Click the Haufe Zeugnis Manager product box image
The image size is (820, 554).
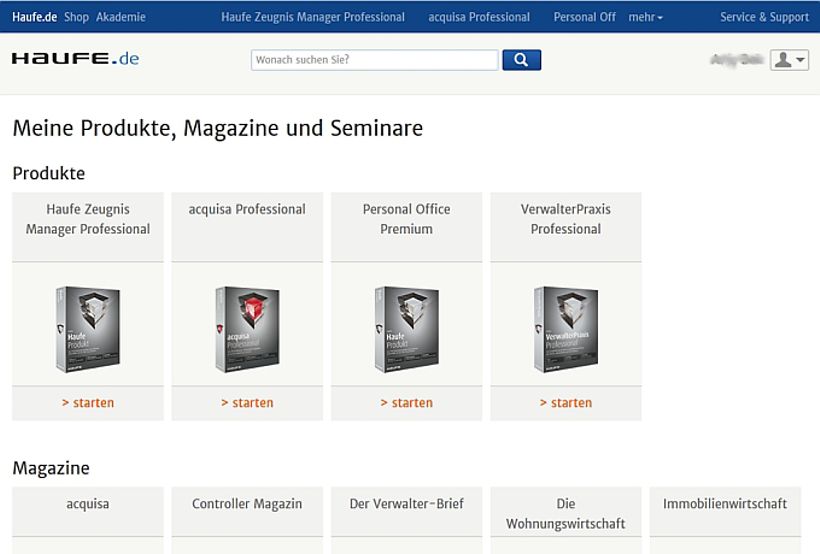coord(88,329)
